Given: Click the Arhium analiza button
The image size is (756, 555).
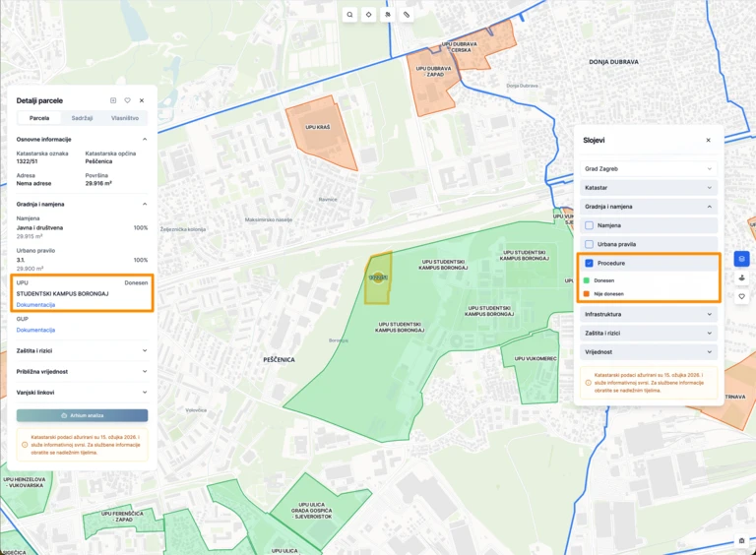Looking at the screenshot, I should tap(82, 416).
